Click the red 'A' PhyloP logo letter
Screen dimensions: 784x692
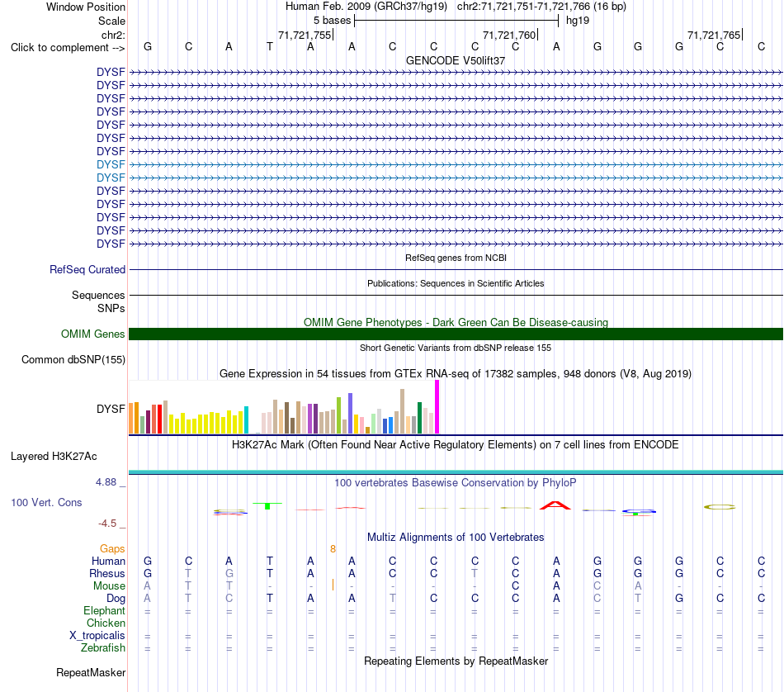(555, 505)
